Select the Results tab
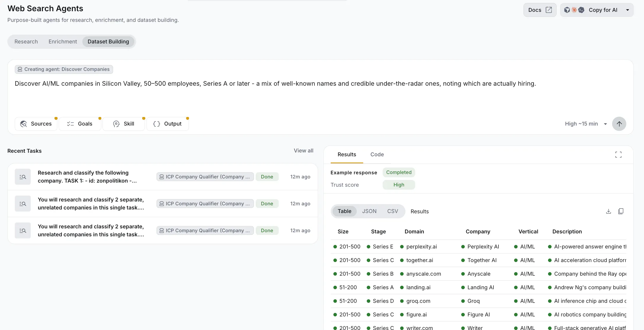 point(347,155)
